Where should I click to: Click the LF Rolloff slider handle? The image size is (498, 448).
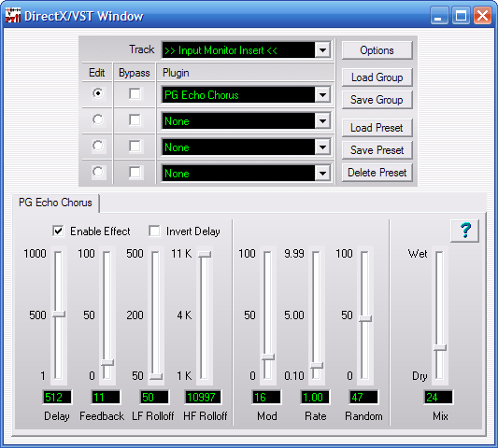156,377
